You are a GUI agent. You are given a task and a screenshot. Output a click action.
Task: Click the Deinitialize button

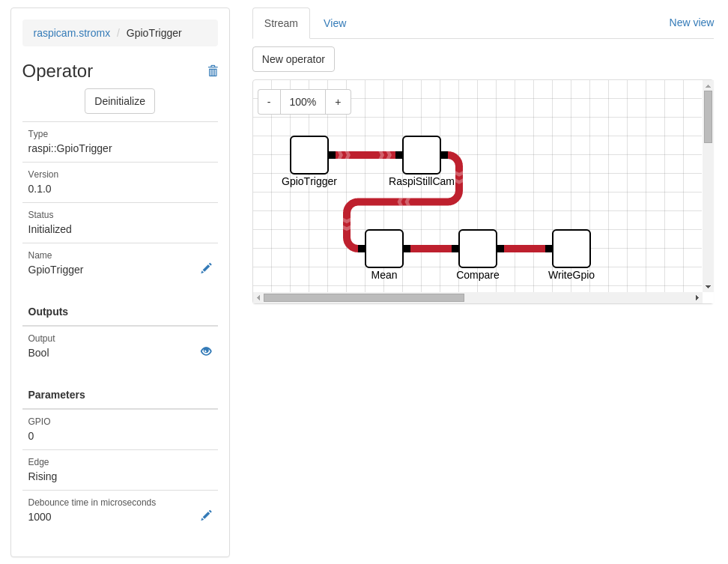120,101
